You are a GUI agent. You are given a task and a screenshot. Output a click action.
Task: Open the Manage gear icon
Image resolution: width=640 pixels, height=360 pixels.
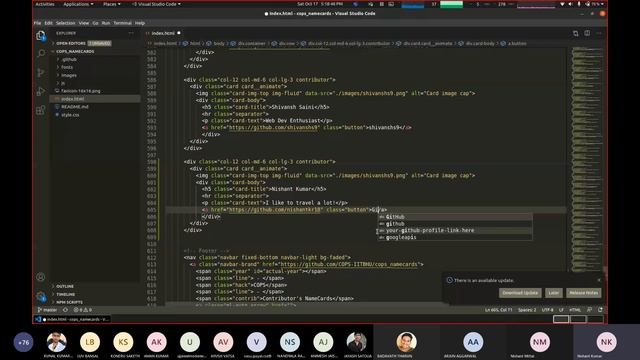point(41,296)
